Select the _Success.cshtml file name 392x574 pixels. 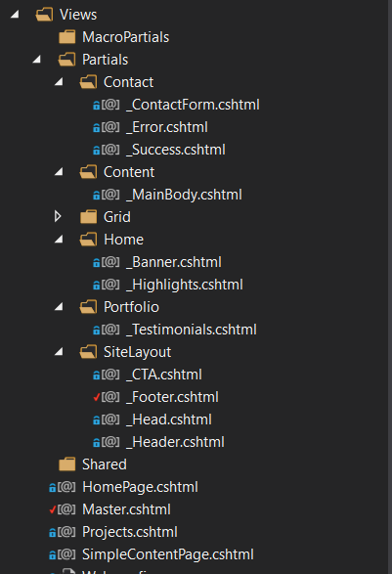(x=176, y=150)
